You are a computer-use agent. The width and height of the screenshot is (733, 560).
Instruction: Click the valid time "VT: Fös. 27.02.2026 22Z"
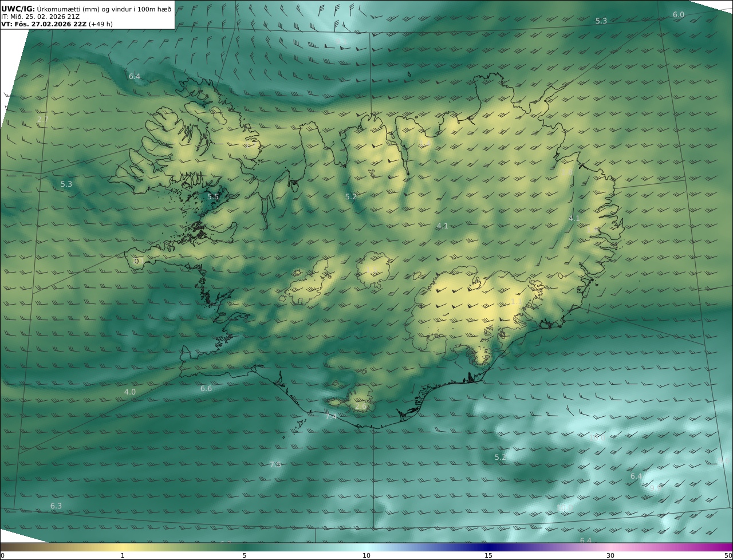(x=44, y=25)
